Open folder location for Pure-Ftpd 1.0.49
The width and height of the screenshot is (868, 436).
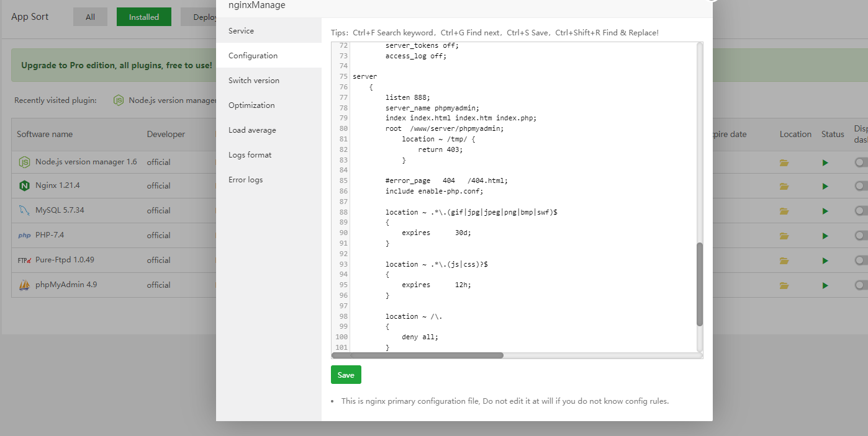point(784,260)
